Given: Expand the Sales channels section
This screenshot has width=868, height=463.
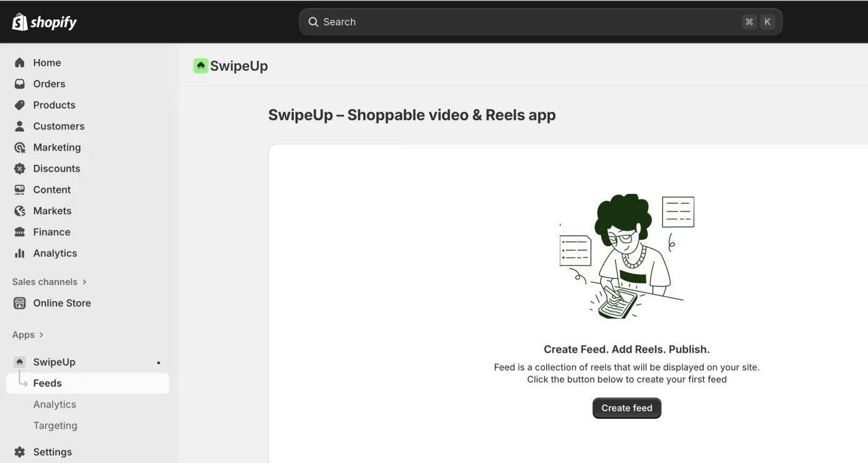Looking at the screenshot, I should click(49, 281).
